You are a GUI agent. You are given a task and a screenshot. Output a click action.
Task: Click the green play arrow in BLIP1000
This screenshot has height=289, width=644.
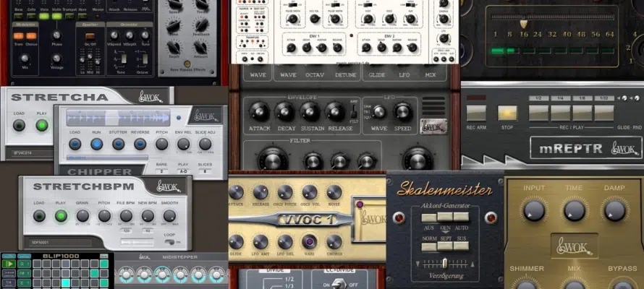coord(9,264)
